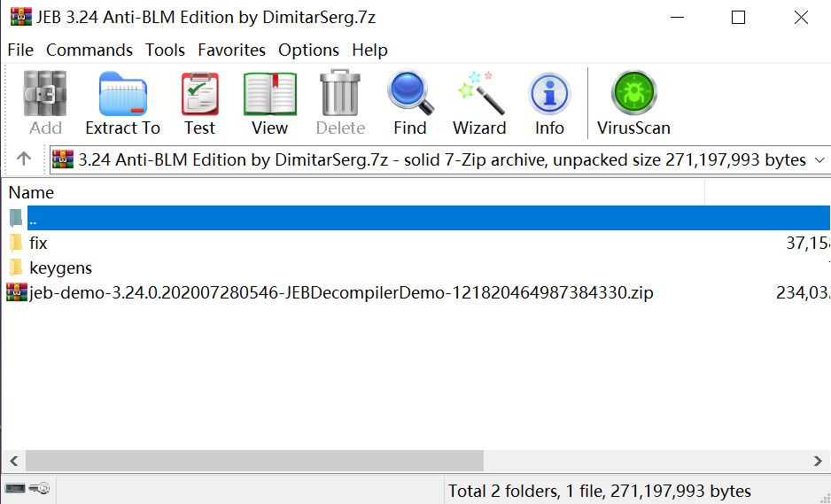This screenshot has width=831, height=504.
Task: Click the horizontal scrollbar left arrow
Action: 14,461
